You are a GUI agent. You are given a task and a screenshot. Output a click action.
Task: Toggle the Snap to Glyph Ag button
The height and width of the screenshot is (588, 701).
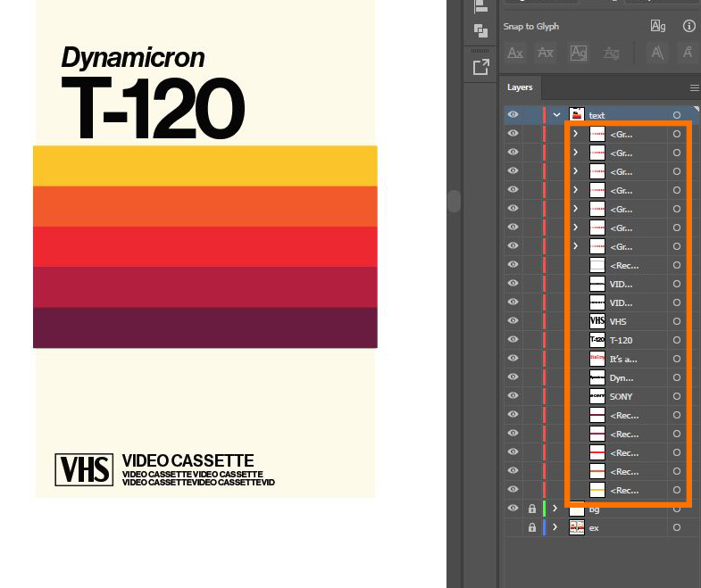coord(657,27)
